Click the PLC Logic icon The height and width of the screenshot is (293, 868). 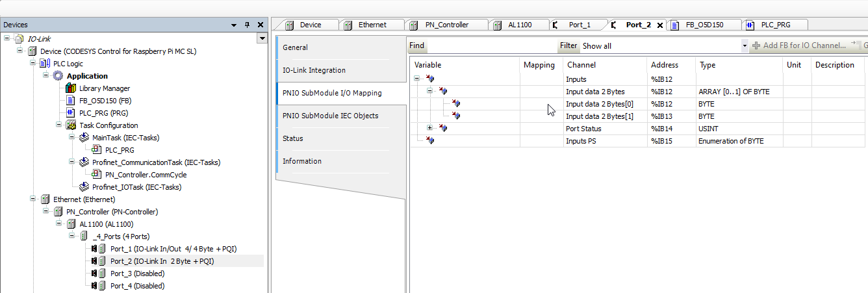point(45,64)
